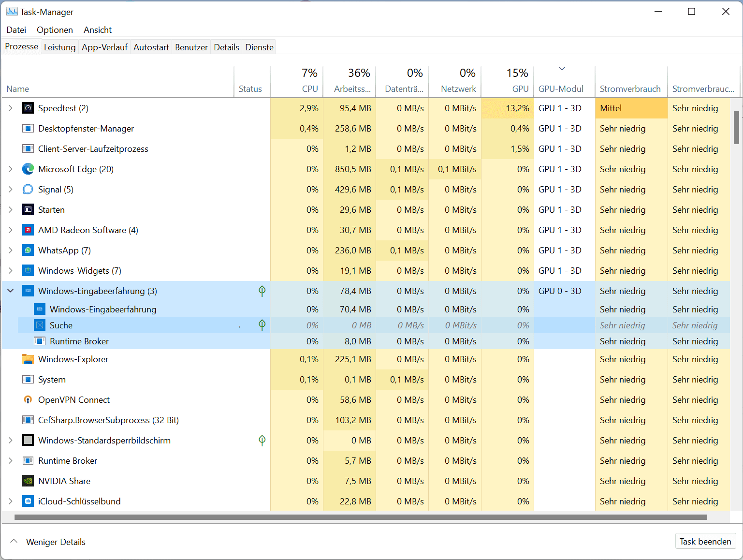Expand the Signal (5) process group

11,190
